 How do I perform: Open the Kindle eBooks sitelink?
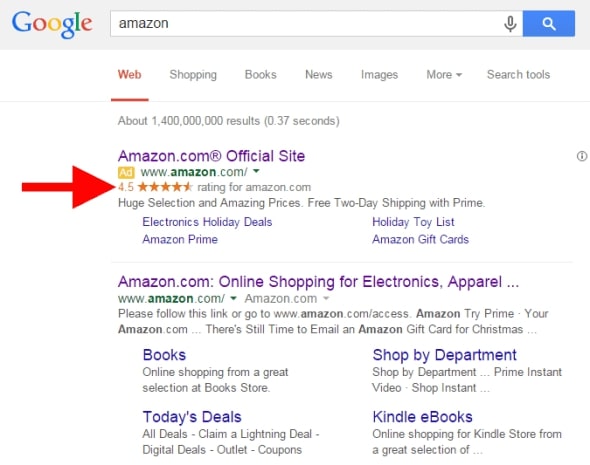click(422, 417)
